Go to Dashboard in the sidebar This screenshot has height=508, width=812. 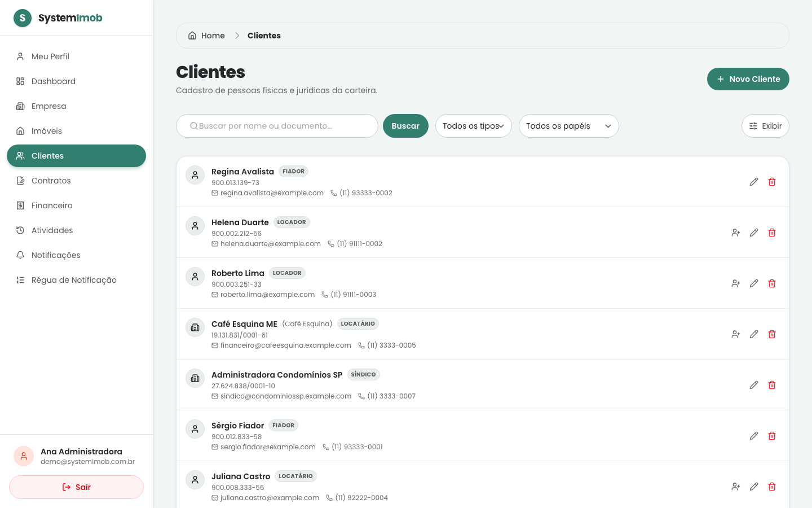pyautogui.click(x=76, y=81)
